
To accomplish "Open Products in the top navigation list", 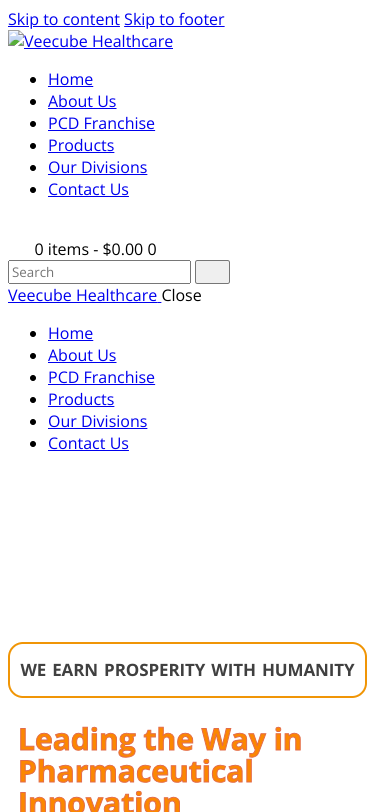I will click(x=81, y=146).
